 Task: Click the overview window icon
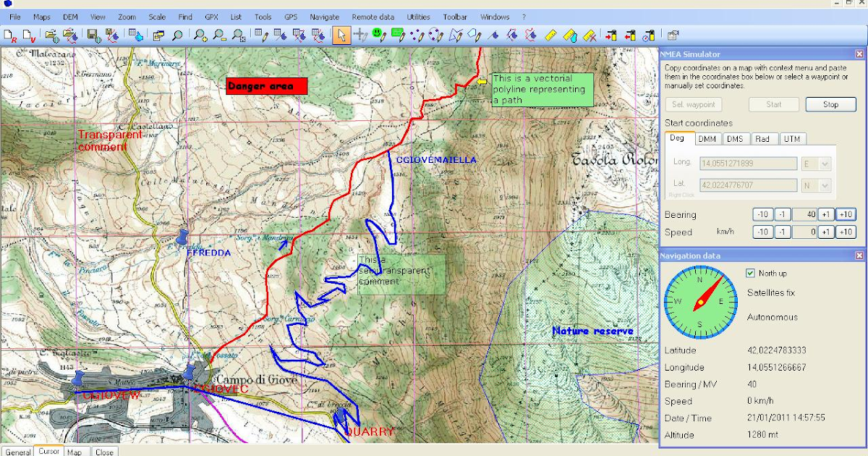(158, 34)
